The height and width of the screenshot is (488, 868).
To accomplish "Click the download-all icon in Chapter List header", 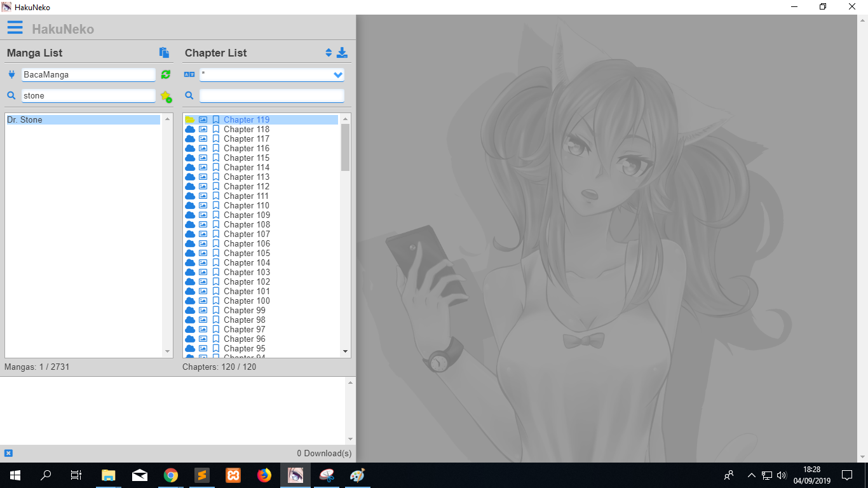I will click(x=342, y=53).
